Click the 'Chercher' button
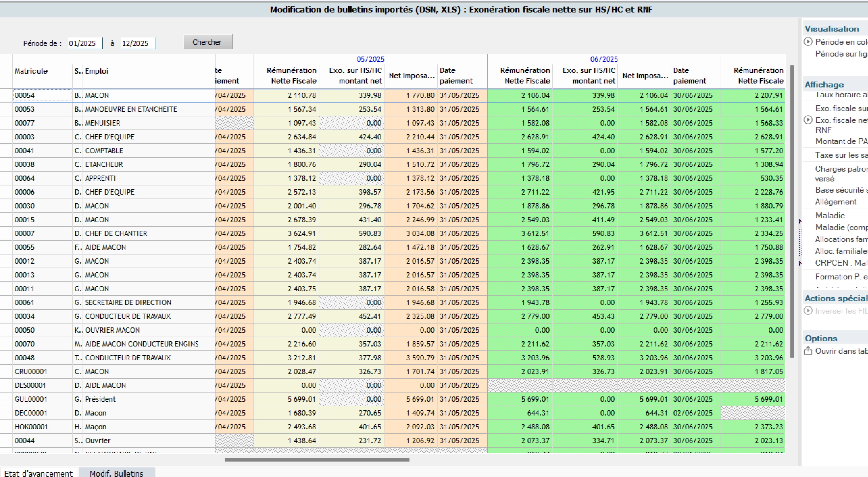This screenshot has width=868, height=477. pos(208,42)
